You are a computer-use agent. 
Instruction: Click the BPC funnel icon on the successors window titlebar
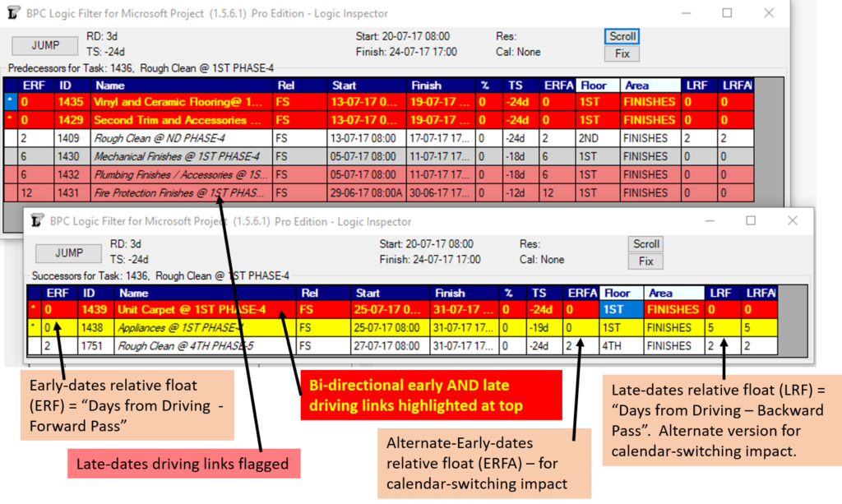point(37,220)
